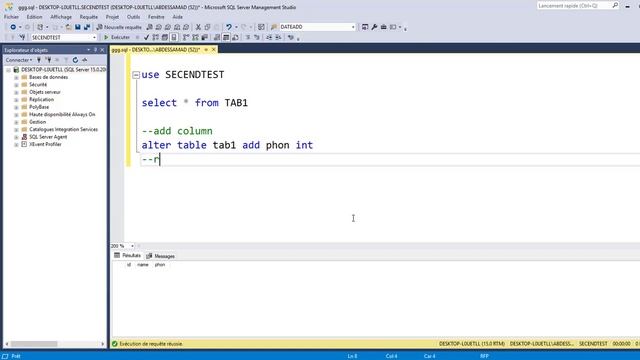The width and height of the screenshot is (640, 360).
Task: Expand the Sécurité node
Action: (x=16, y=85)
